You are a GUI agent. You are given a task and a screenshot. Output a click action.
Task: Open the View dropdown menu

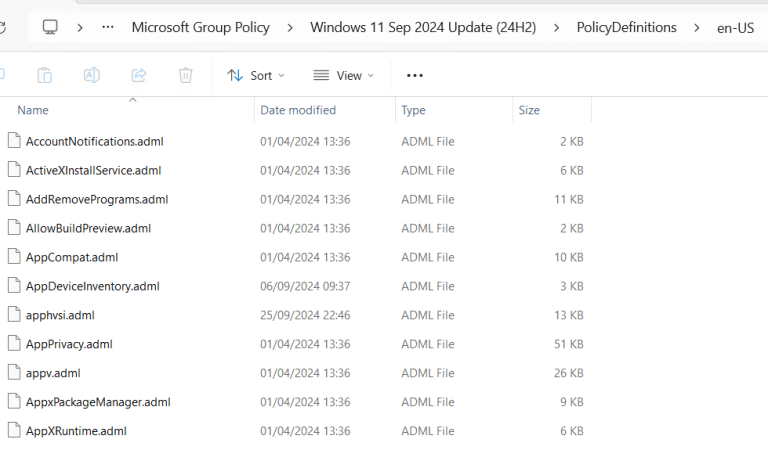click(x=343, y=75)
